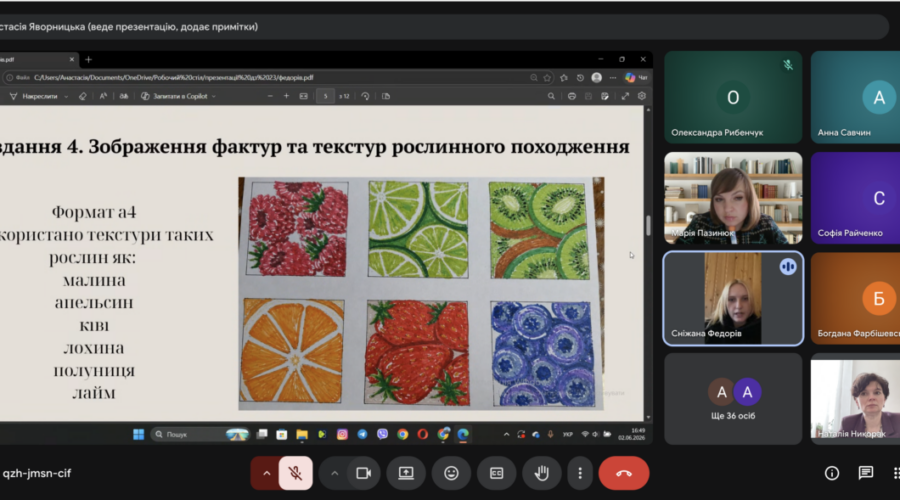Open audio settings arrow beside microphone
The height and width of the screenshot is (500, 900).
click(x=266, y=473)
